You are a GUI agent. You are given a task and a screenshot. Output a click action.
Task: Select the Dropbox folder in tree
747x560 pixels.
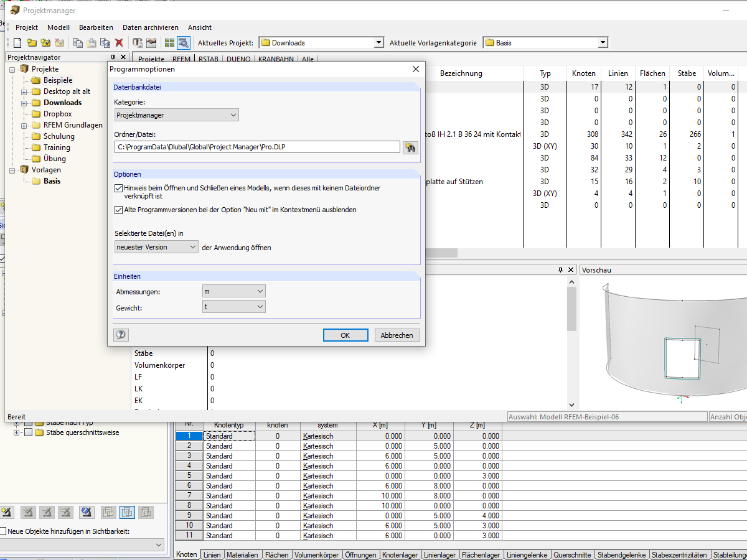tap(57, 114)
